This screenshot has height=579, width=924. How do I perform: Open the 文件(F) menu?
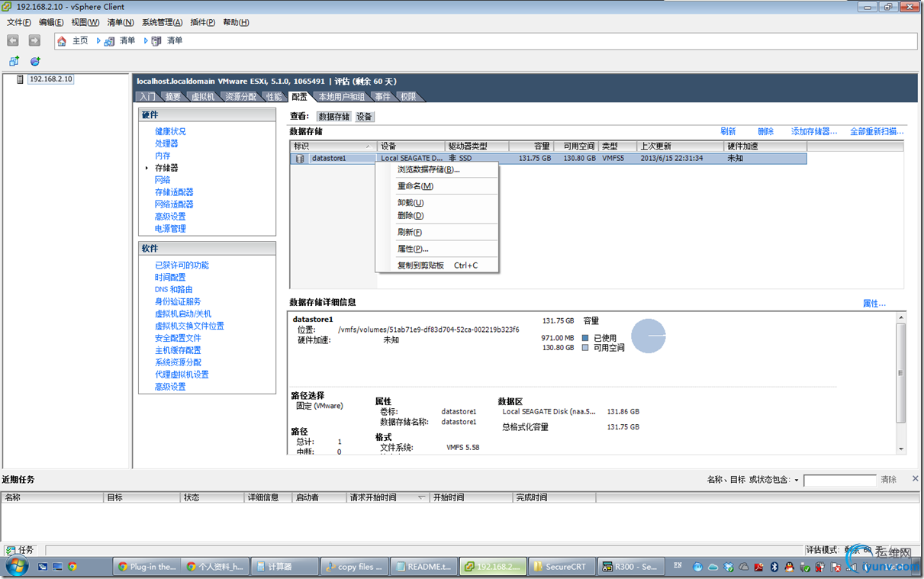coord(18,22)
